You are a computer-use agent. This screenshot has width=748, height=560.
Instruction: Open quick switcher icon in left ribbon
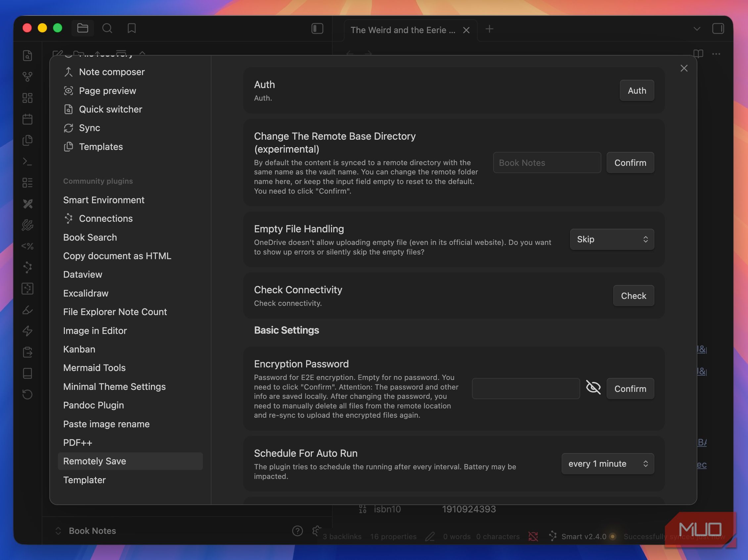(27, 56)
